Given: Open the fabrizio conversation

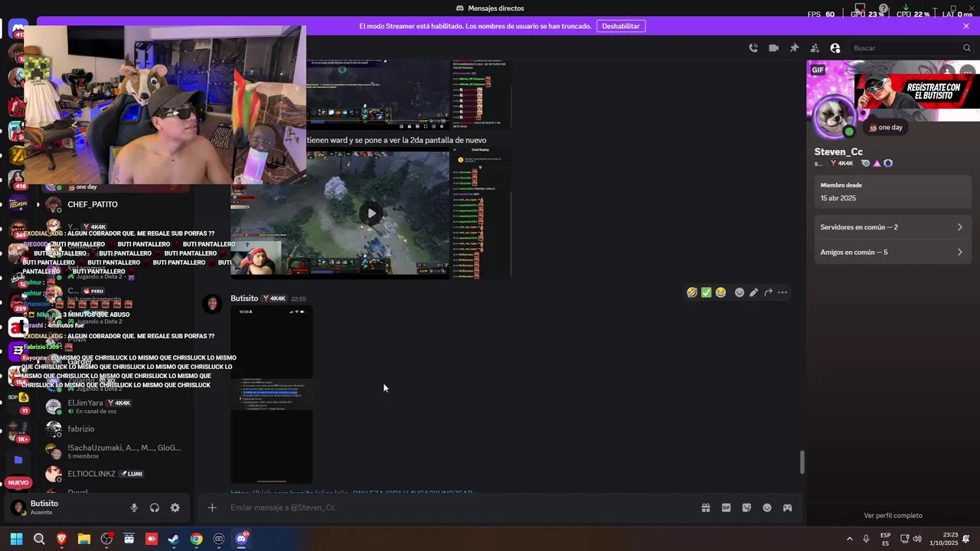Looking at the screenshot, I should pos(115,429).
